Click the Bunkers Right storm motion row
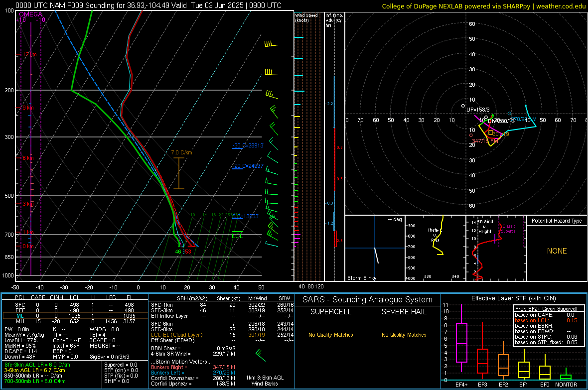588x390 pixels. pos(193,367)
